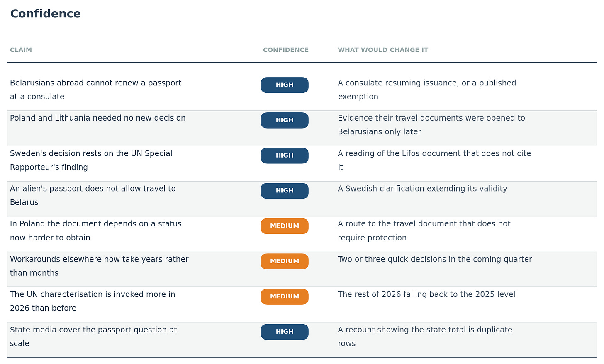Select the Sweden's decision UN Special Rapporteur claim
Viewport: 604px width, 364px height.
coord(91,160)
